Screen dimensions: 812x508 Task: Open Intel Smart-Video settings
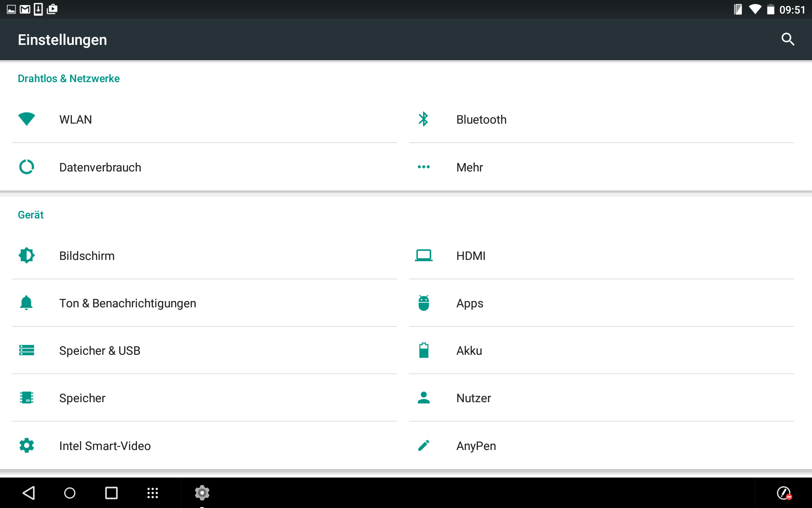pos(204,446)
